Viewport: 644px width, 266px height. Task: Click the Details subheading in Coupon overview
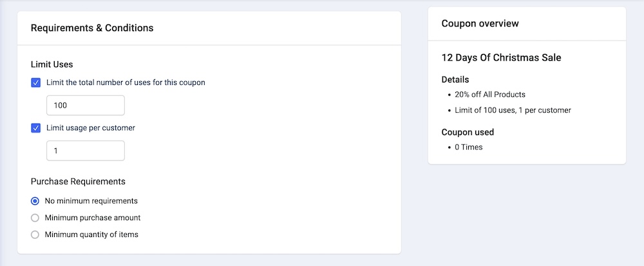(x=455, y=80)
